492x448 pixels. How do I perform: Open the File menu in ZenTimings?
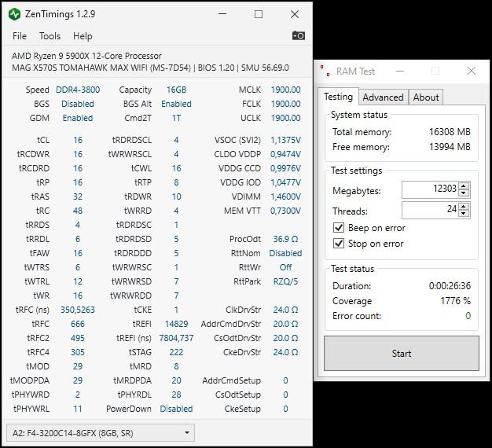[x=20, y=36]
